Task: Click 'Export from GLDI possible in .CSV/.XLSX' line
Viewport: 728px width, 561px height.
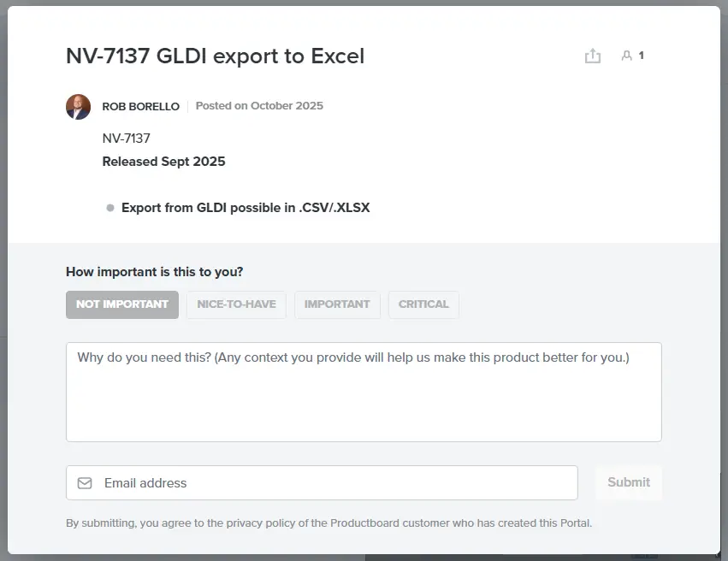Action: click(246, 208)
